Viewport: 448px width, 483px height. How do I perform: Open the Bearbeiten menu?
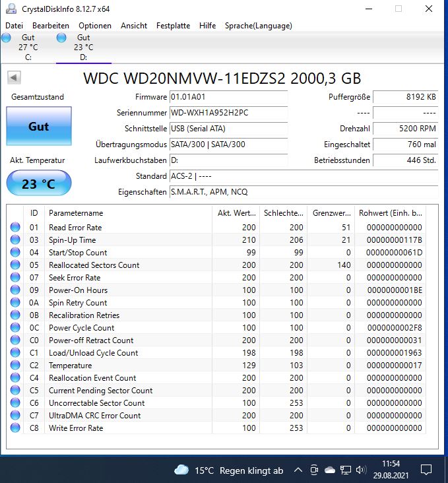(51, 26)
